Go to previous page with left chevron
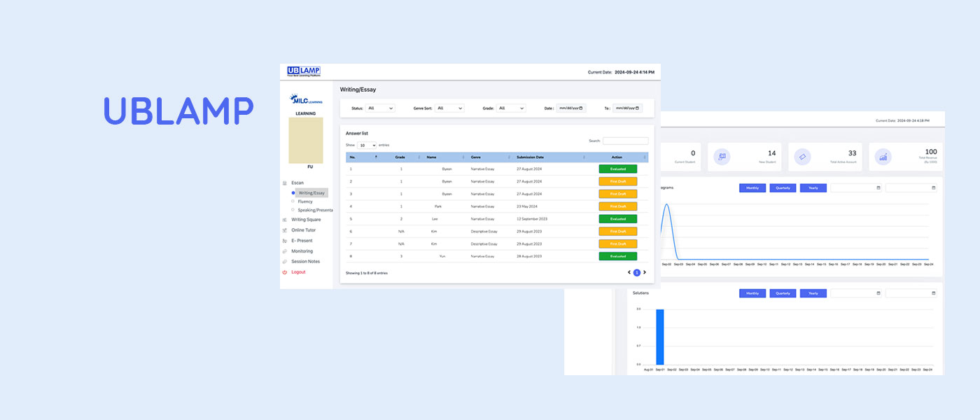This screenshot has width=980, height=420. [629, 272]
